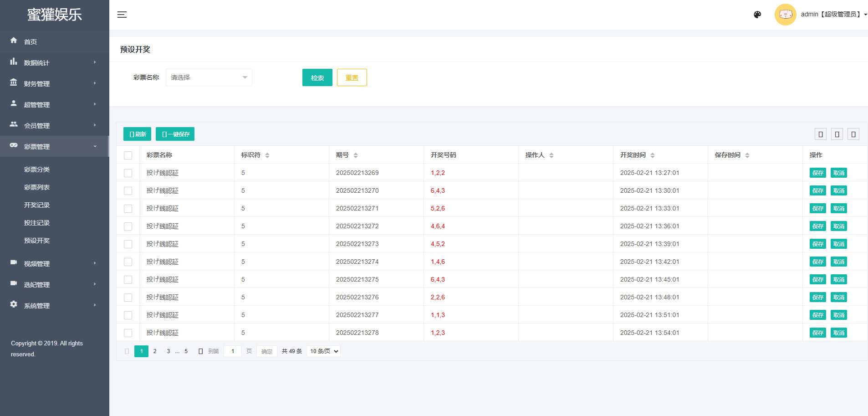
Task: Click the admin avatar image
Action: point(785,15)
